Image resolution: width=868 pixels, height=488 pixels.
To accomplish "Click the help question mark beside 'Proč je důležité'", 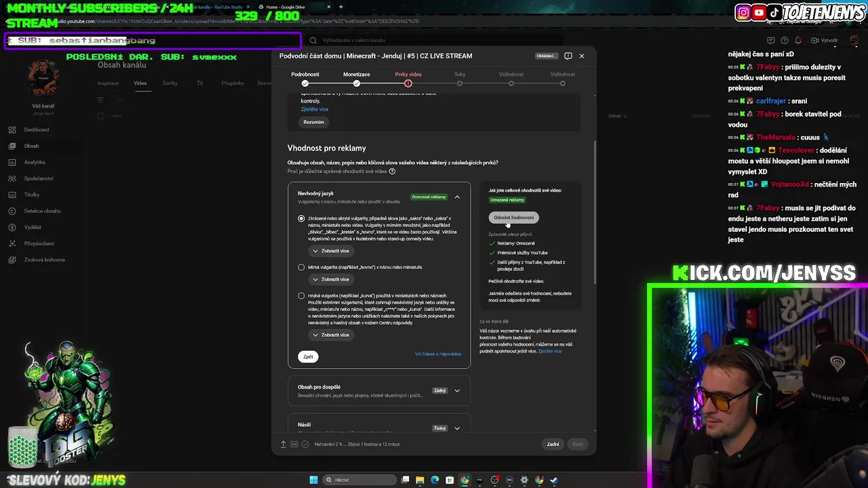I will pos(392,171).
